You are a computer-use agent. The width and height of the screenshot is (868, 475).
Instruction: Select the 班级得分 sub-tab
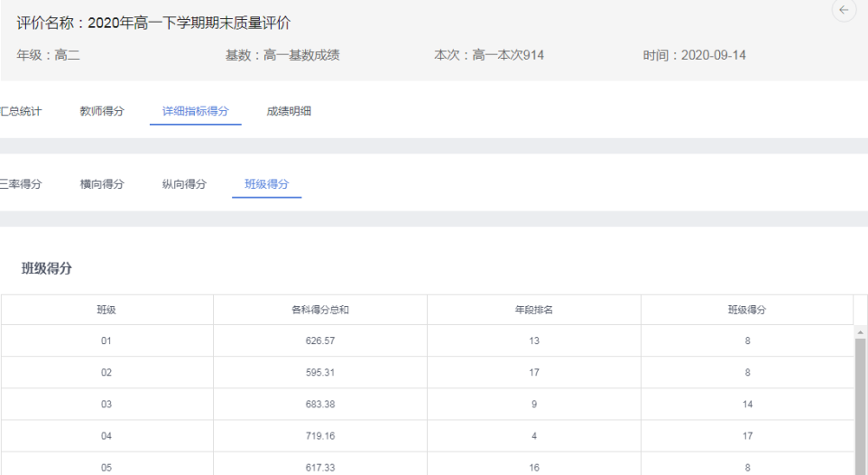(x=267, y=184)
